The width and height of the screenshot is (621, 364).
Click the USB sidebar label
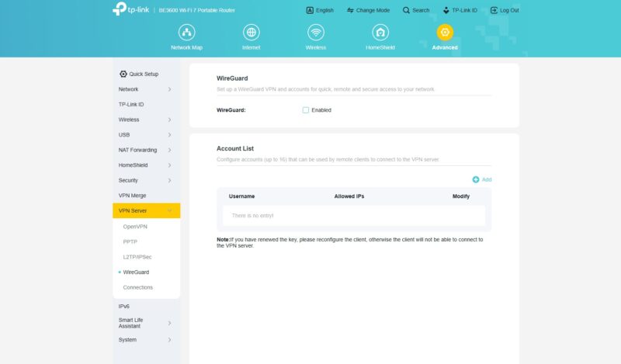click(x=124, y=135)
